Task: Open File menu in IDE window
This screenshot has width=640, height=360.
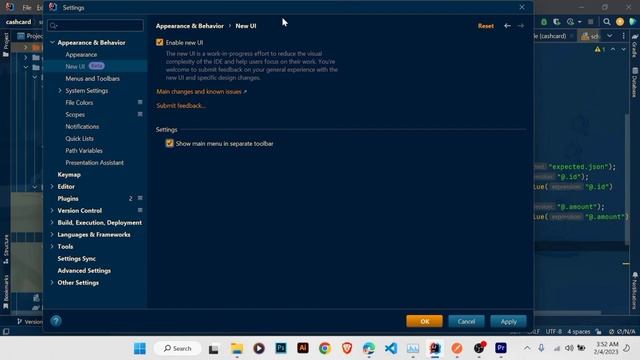Action: pos(27,7)
